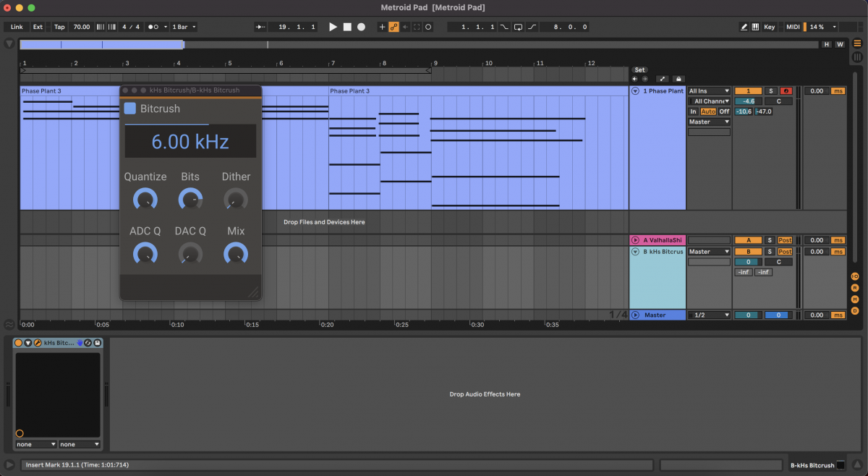Open the 1 Bar quantization menu
868x476 pixels.
tap(184, 27)
